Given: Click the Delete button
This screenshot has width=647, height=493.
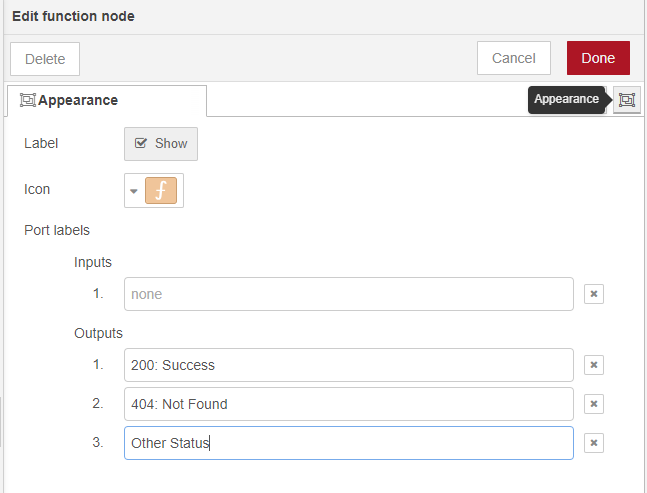Looking at the screenshot, I should 45,58.
